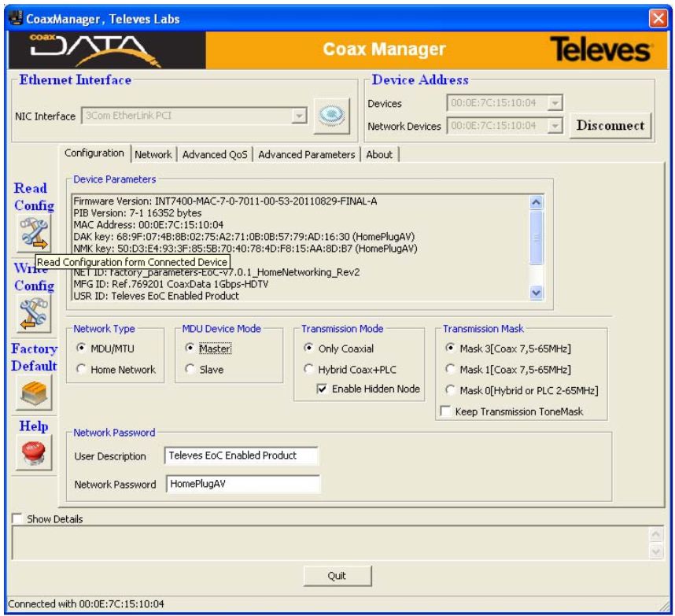Image resolution: width=675 pixels, height=616 pixels.
Task: Select the Home Network radio button
Action: 81,369
